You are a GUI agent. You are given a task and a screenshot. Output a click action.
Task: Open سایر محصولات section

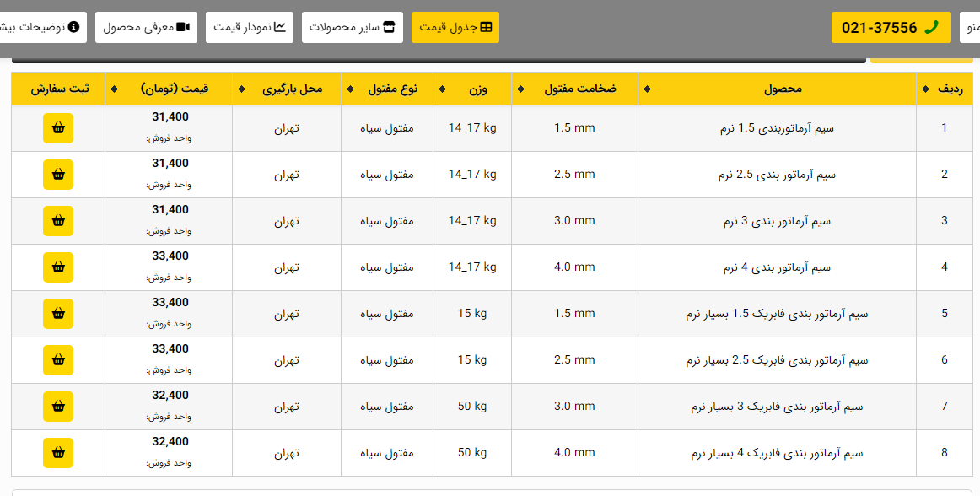352,27
